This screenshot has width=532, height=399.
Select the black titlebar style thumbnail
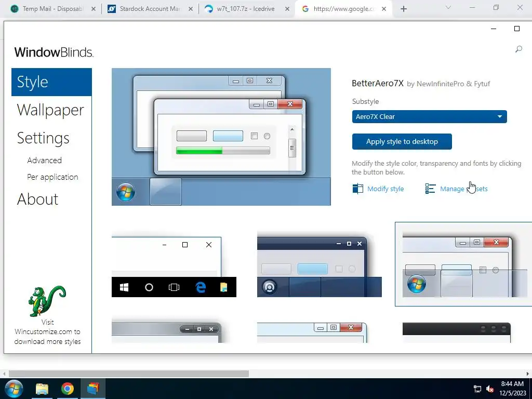456,332
